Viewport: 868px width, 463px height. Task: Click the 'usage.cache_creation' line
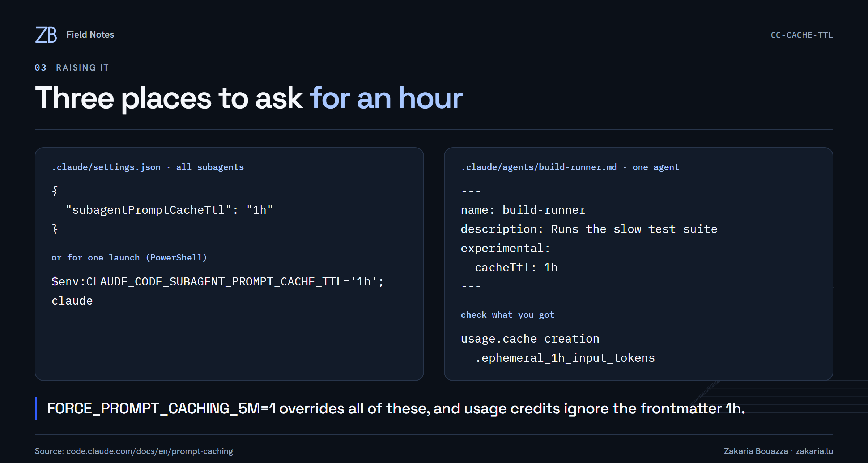click(x=530, y=339)
